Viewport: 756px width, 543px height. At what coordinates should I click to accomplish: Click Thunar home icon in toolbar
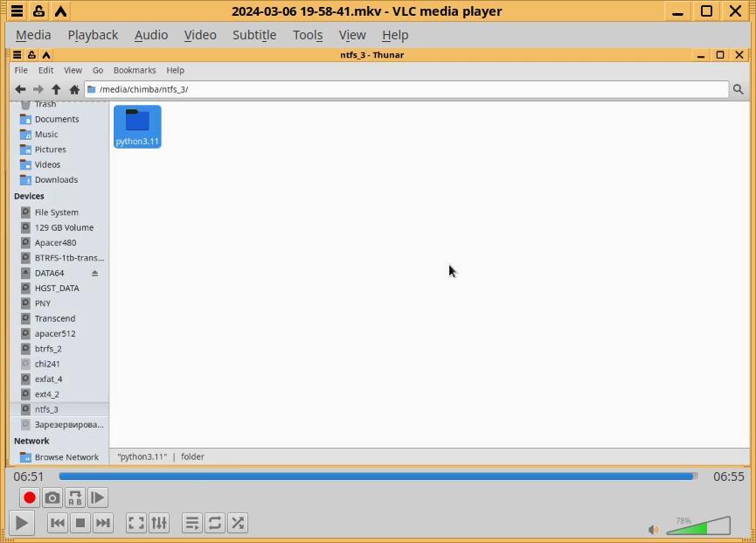(74, 89)
